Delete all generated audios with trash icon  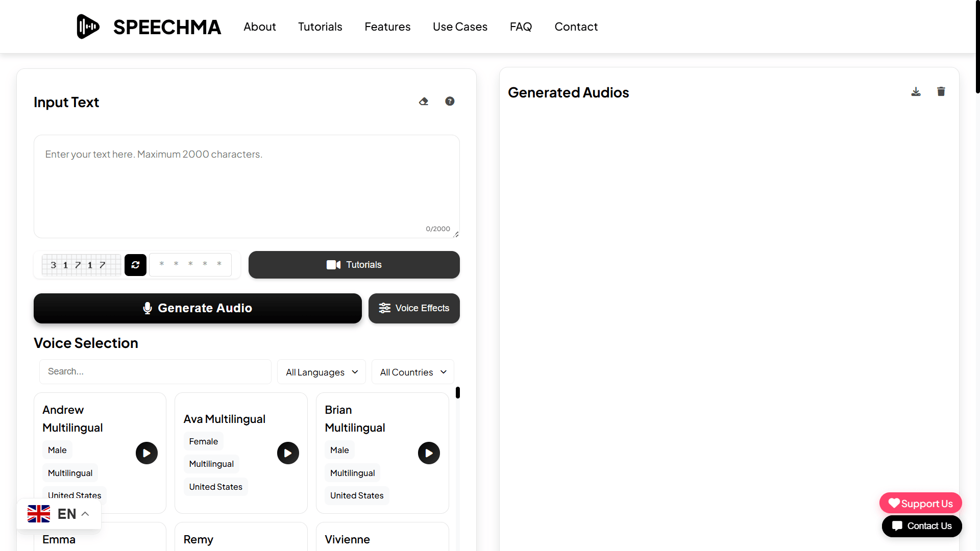pyautogui.click(x=941, y=92)
